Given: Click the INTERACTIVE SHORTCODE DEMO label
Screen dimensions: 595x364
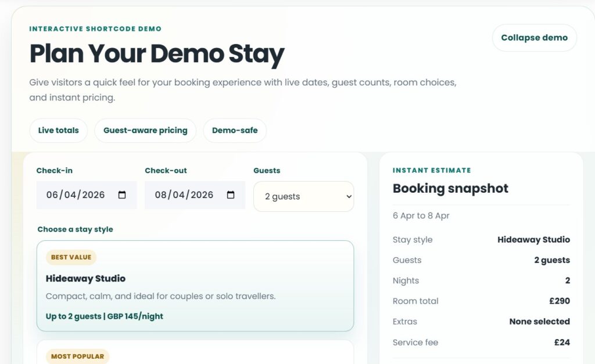Looking at the screenshot, I should 95,28.
